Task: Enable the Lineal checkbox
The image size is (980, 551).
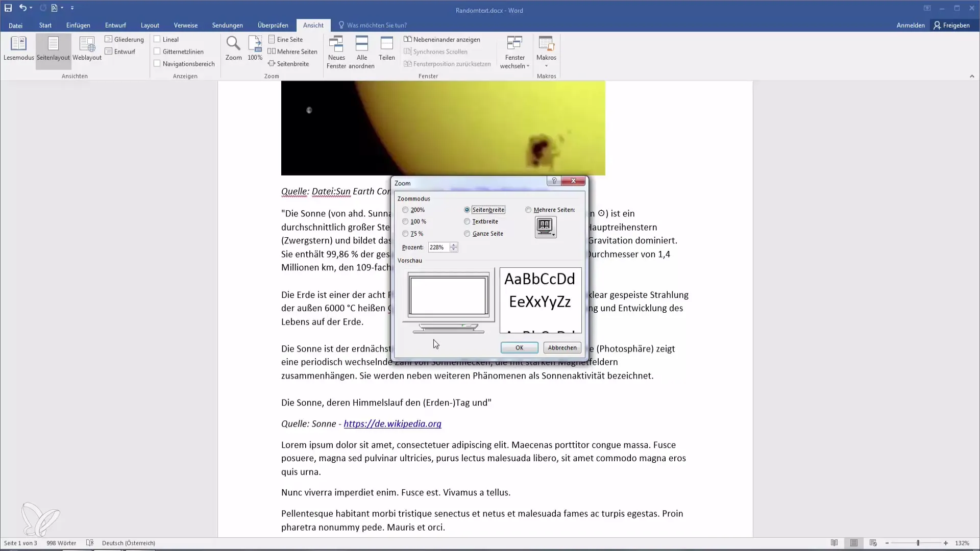Action: 157,39
